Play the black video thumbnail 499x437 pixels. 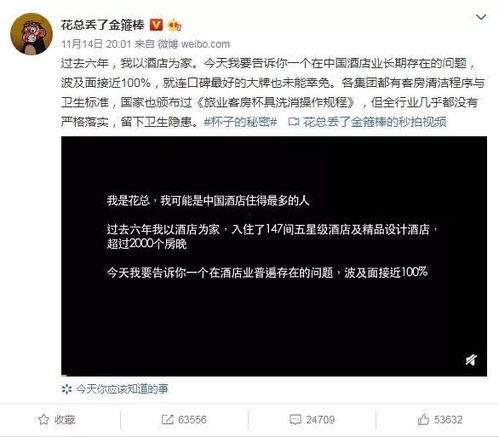(274, 256)
